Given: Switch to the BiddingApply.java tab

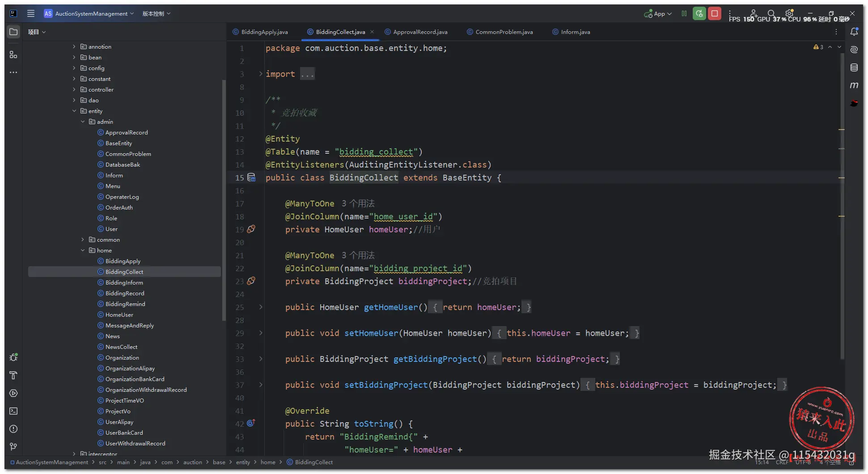Looking at the screenshot, I should (260, 32).
